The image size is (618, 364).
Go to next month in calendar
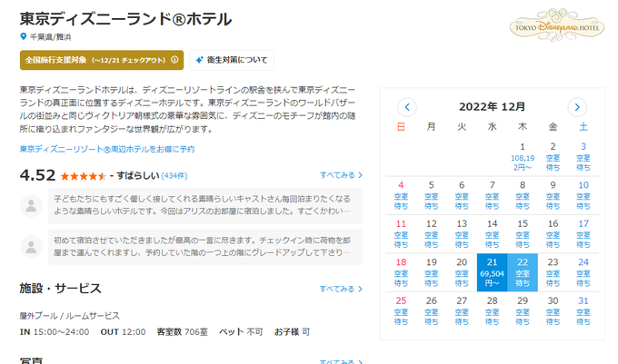pyautogui.click(x=577, y=107)
